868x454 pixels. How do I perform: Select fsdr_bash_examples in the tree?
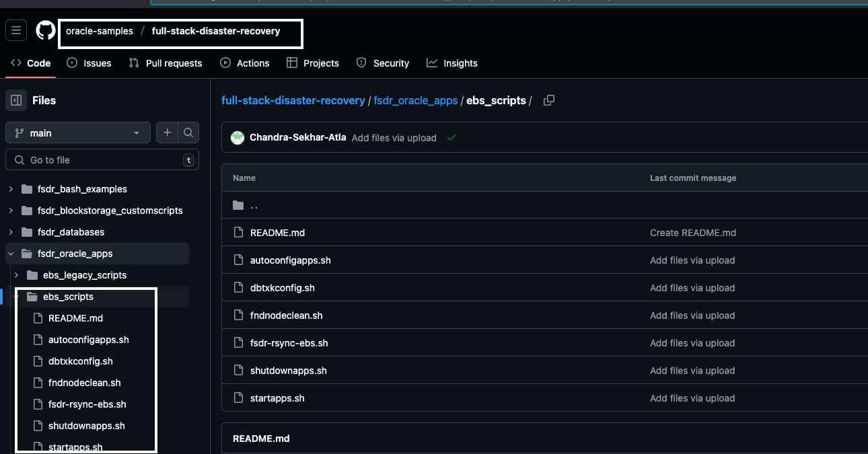pos(82,189)
